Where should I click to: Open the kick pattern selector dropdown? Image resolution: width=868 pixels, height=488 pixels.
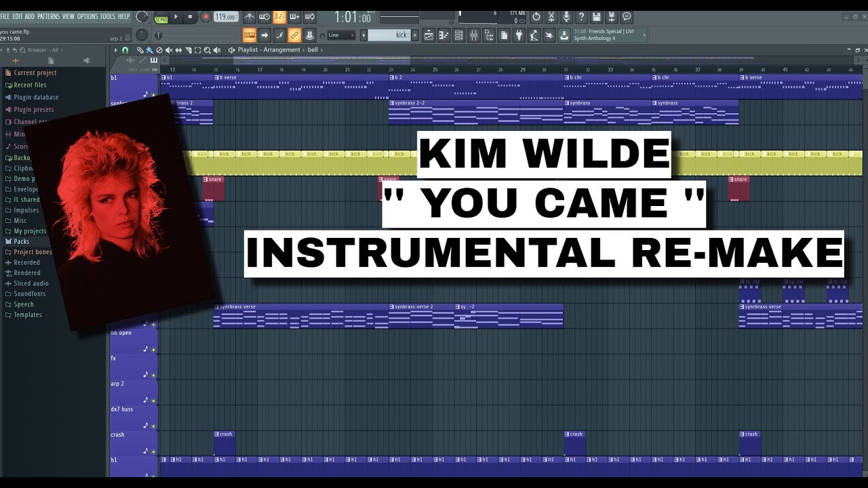tap(388, 35)
